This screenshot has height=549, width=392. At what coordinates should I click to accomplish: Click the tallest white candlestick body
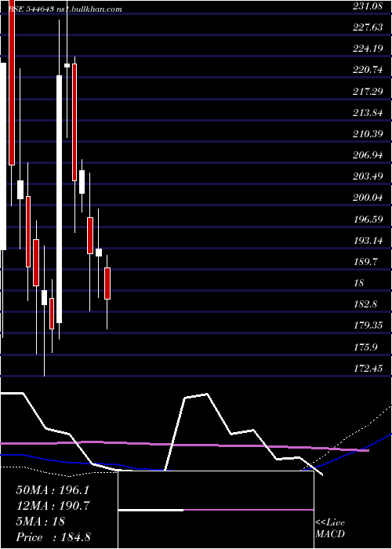(60, 199)
